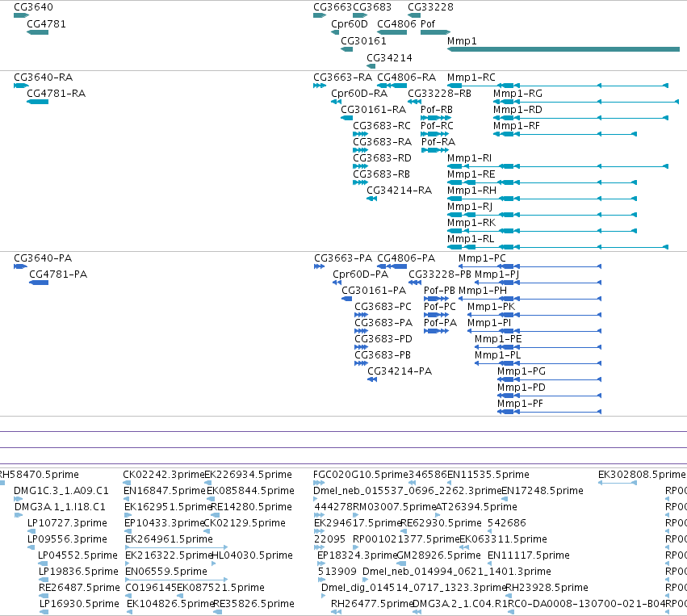Select protein label Mmp1-PC

[482, 258]
